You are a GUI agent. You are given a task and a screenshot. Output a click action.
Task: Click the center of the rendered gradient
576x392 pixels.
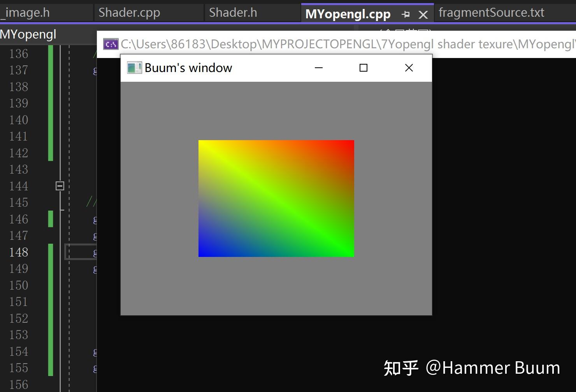pyautogui.click(x=276, y=198)
